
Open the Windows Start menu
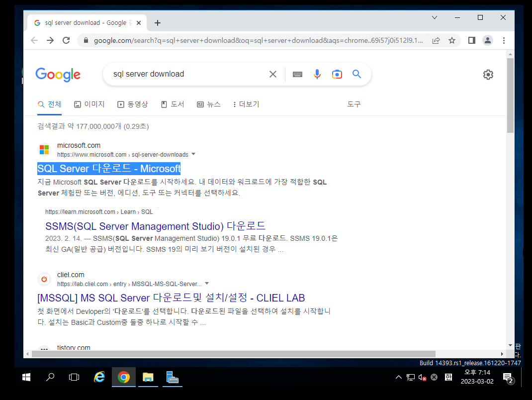[26, 377]
